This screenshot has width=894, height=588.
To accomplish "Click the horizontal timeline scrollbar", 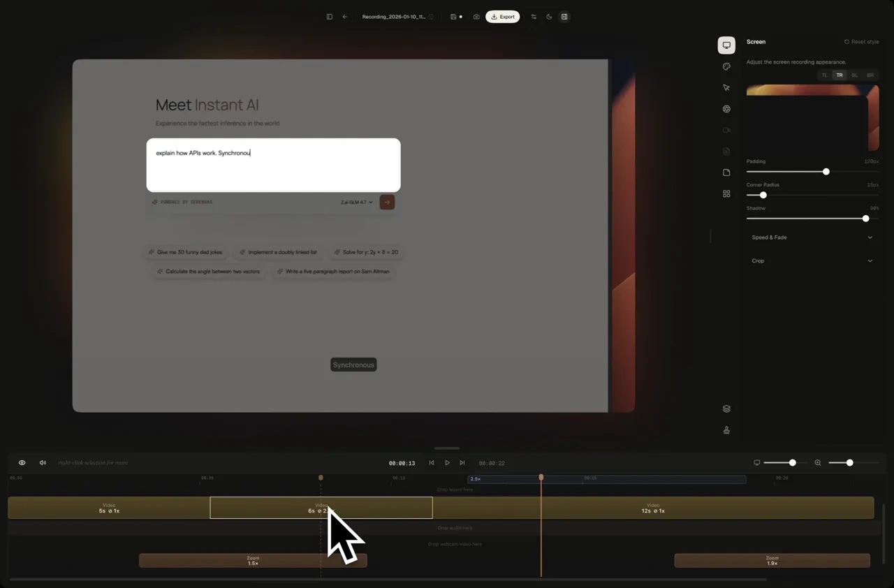I will coord(388,579).
